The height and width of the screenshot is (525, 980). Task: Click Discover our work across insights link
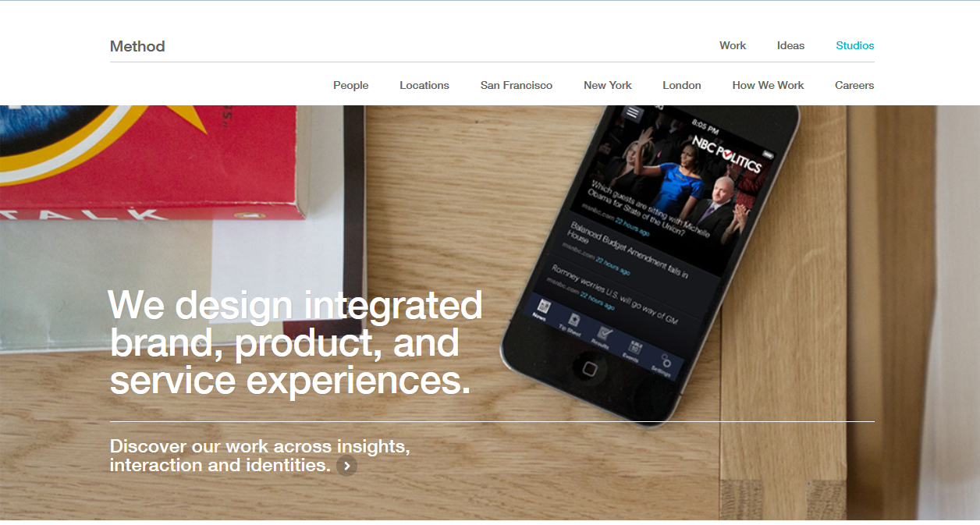point(260,456)
